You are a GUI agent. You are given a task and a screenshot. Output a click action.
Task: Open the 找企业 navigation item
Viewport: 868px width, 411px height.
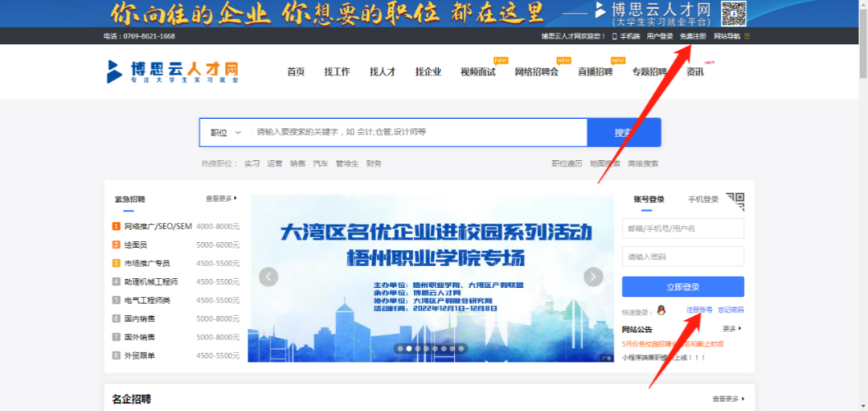pyautogui.click(x=428, y=72)
